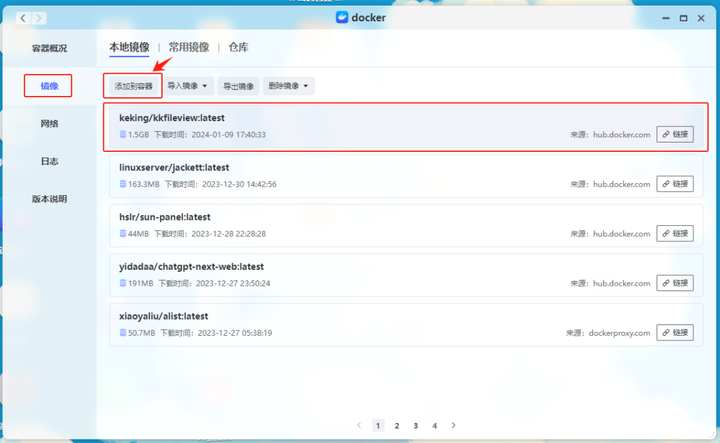Go forward with the right arrow button

(x=39, y=18)
